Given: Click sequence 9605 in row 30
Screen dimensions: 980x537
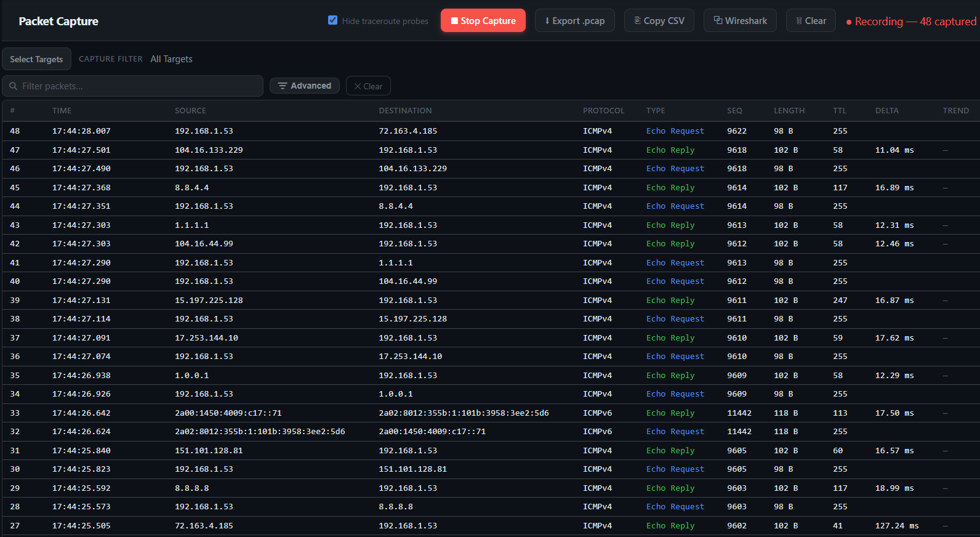Looking at the screenshot, I should point(737,469).
